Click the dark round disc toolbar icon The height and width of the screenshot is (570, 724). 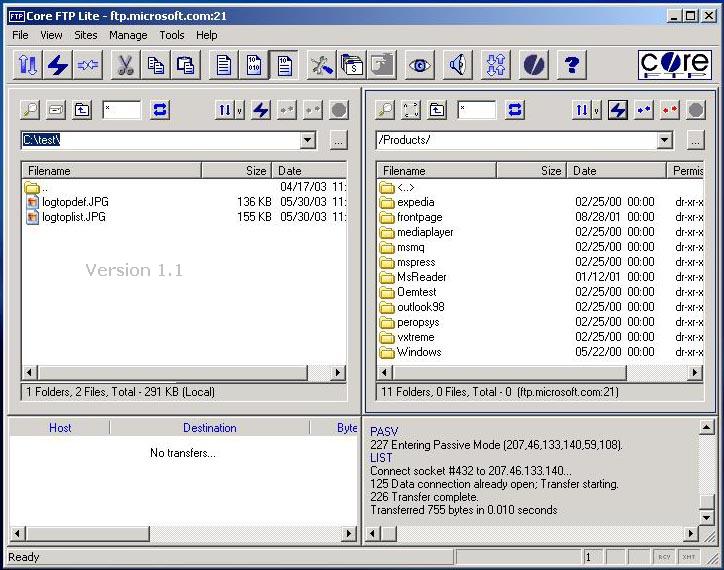click(533, 65)
